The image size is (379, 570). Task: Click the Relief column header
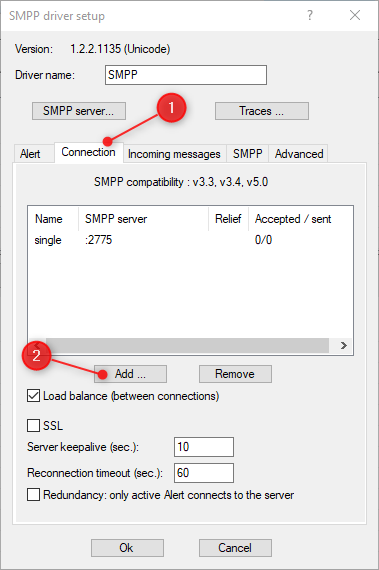pos(228,219)
